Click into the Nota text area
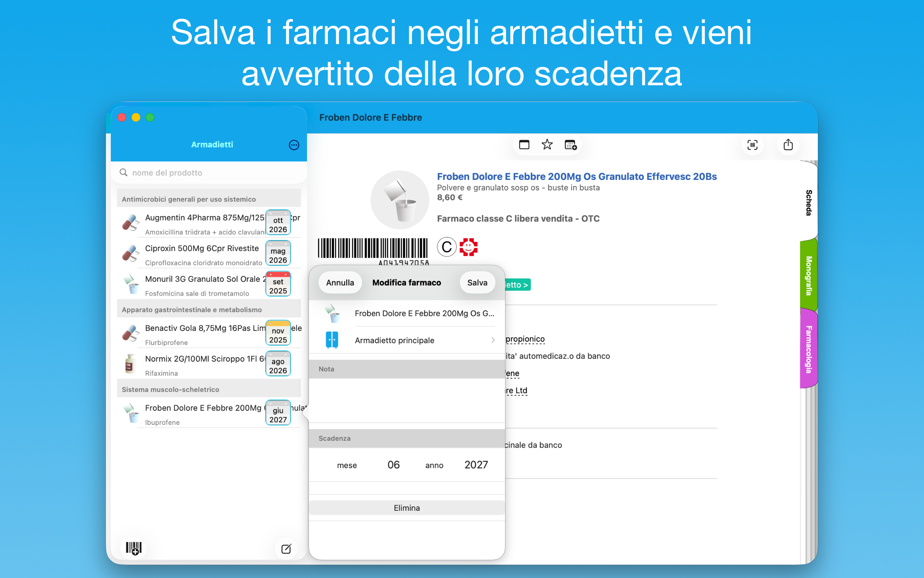 [407, 400]
